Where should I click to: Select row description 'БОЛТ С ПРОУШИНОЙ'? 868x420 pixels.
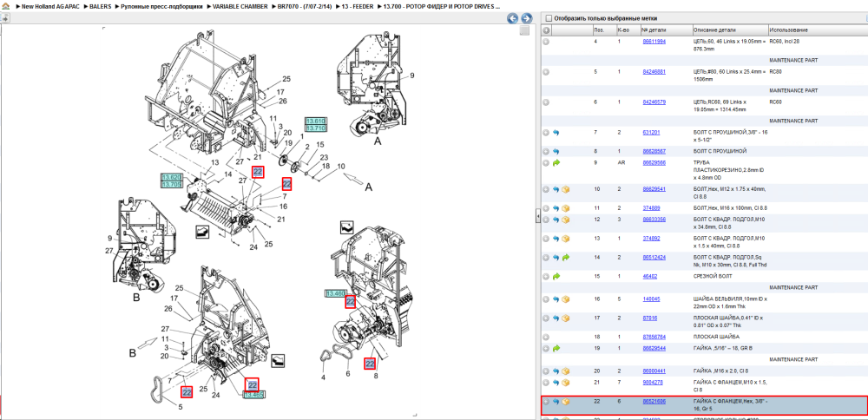(x=720, y=151)
